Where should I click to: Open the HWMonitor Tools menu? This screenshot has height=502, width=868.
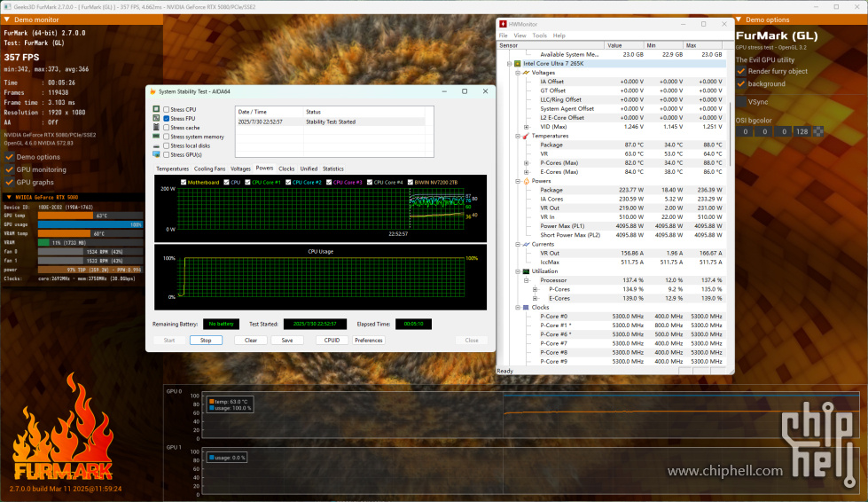[539, 35]
